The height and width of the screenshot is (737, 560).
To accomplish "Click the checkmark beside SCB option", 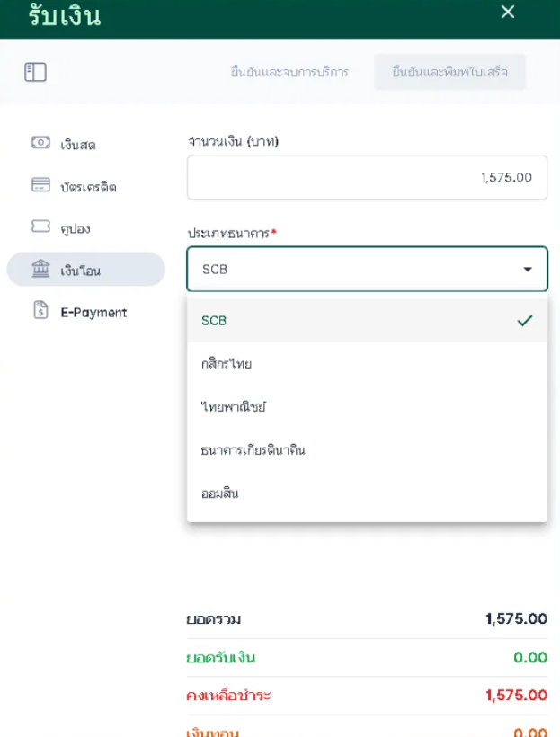I will point(525,320).
